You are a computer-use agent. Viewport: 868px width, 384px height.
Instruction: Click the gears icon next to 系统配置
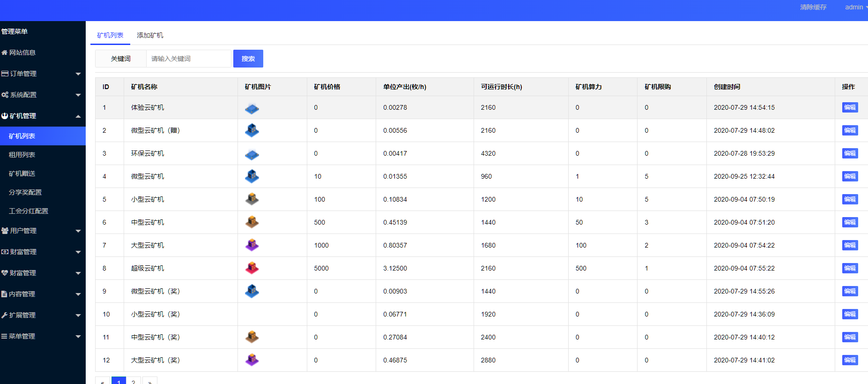pos(5,95)
